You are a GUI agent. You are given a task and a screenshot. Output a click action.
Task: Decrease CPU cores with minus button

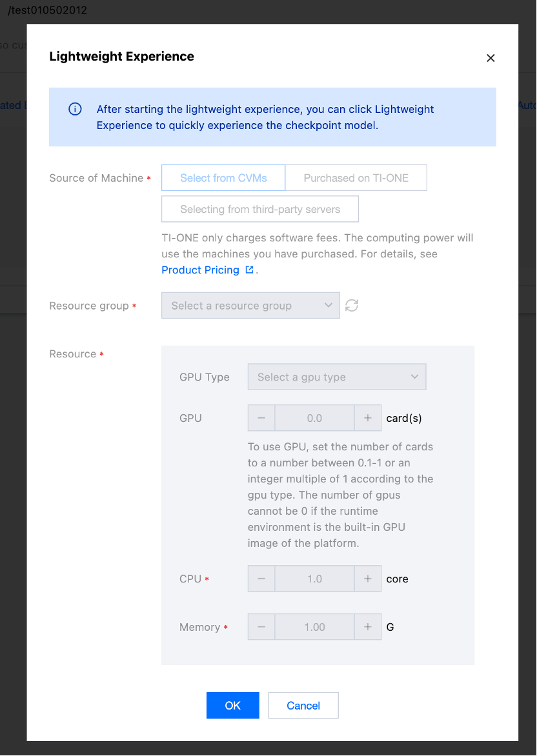tap(261, 579)
